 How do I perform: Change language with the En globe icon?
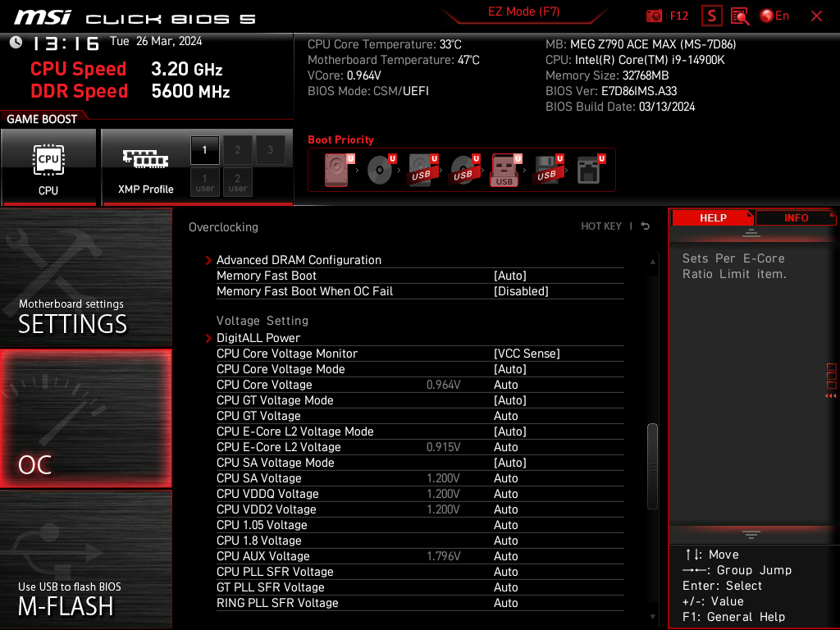coord(774,16)
